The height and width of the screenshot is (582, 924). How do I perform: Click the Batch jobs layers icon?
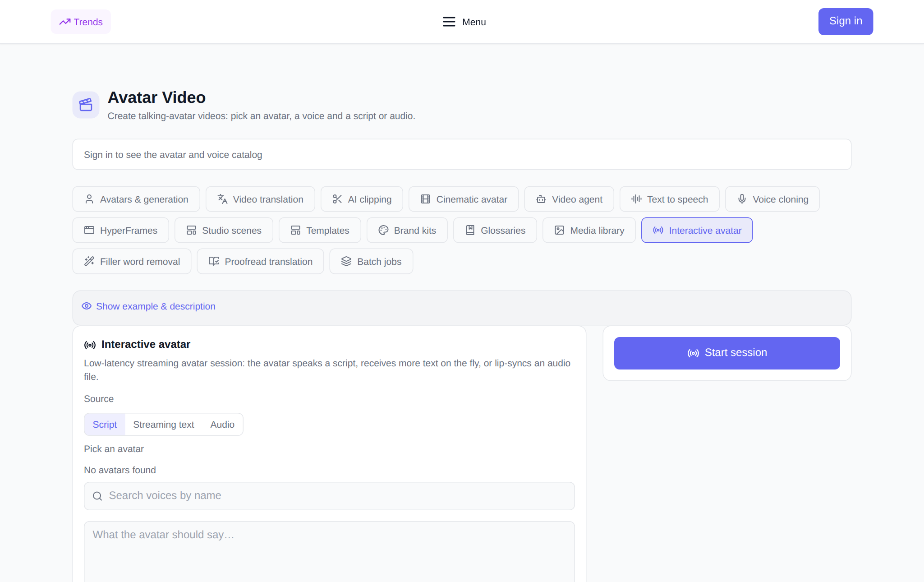[346, 261]
